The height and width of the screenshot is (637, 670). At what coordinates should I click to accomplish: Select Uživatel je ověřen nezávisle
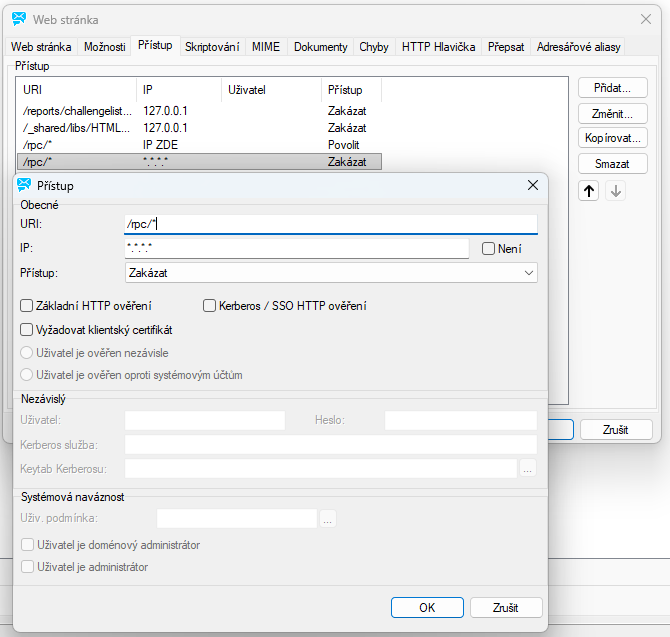coord(26,353)
